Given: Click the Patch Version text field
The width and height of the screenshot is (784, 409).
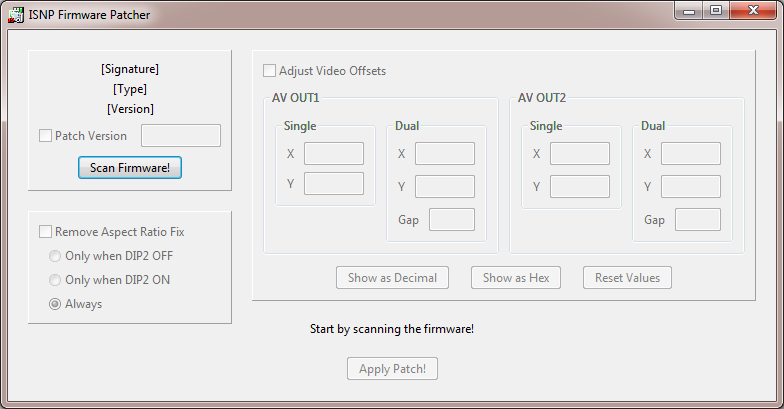Looking at the screenshot, I should 180,136.
